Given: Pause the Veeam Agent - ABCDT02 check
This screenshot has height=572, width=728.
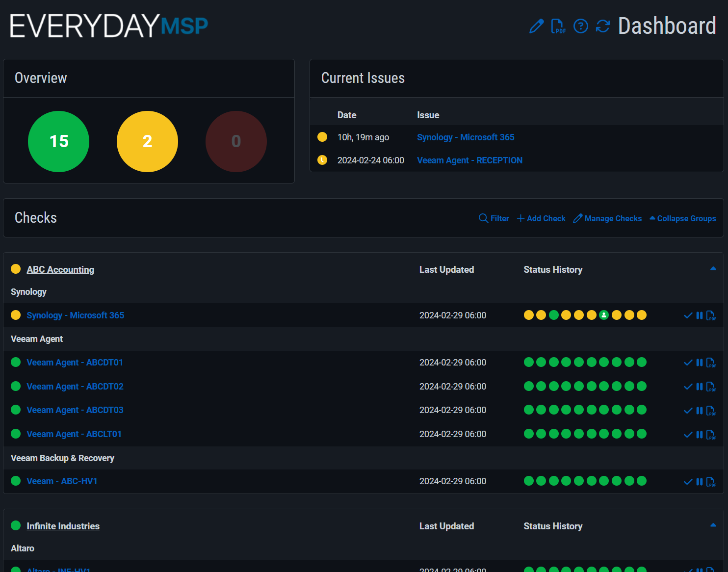Looking at the screenshot, I should click(700, 387).
